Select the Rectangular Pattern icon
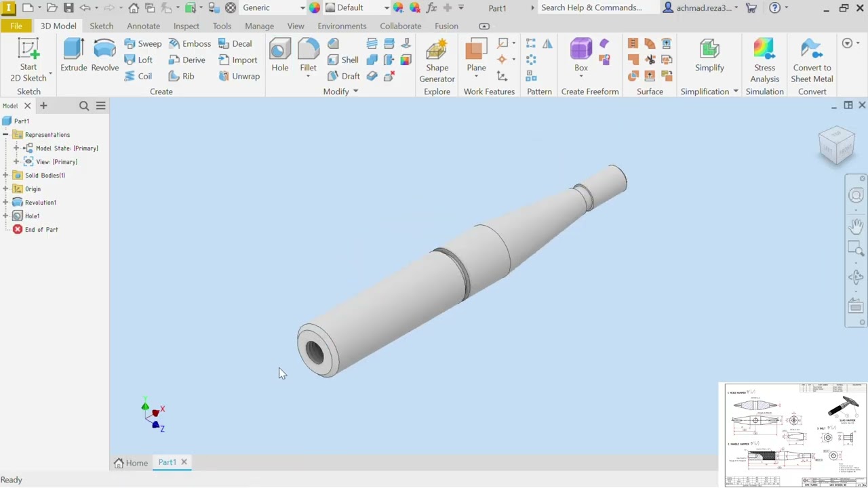 click(x=531, y=43)
